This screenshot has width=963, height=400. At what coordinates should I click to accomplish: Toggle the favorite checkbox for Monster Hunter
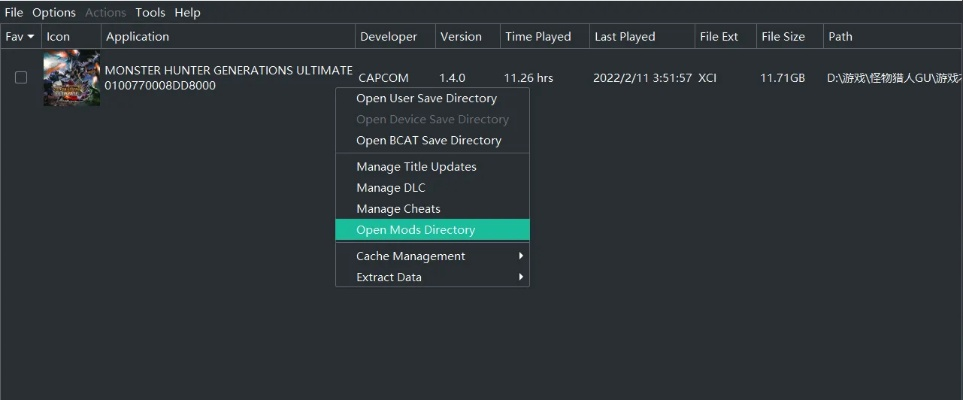click(x=21, y=78)
